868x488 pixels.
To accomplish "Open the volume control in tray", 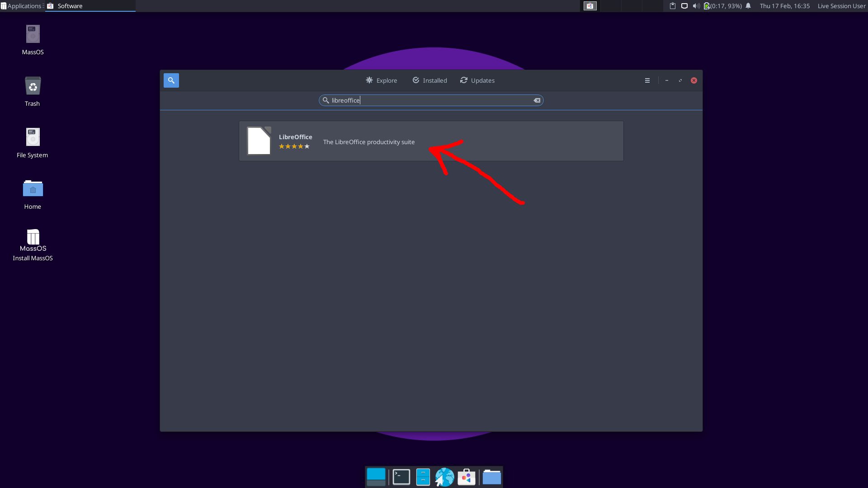I will (x=696, y=6).
